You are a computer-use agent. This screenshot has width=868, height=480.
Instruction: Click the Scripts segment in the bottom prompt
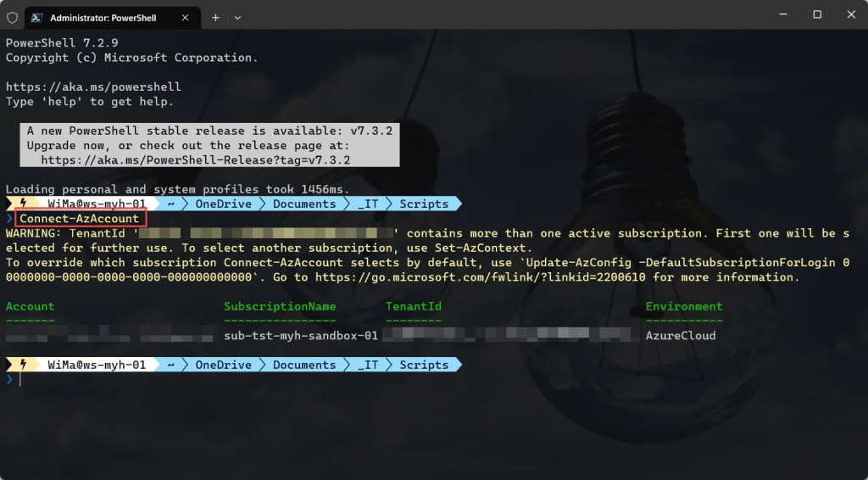click(x=423, y=365)
